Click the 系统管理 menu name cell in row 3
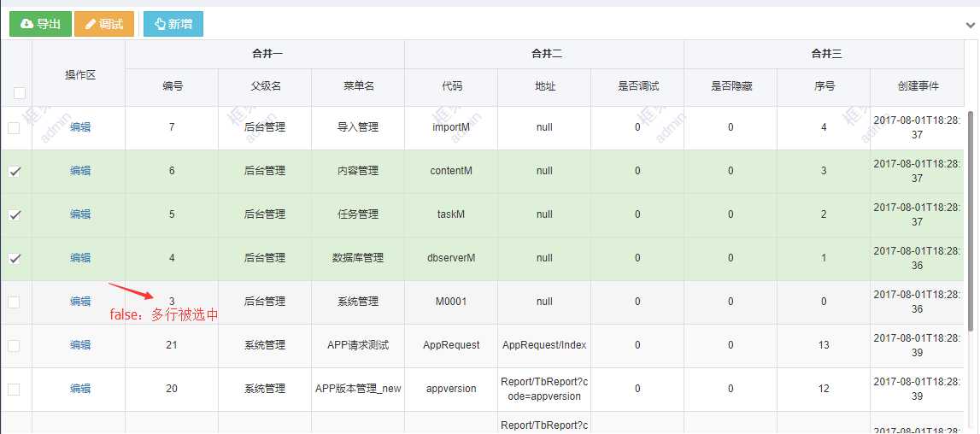 pos(358,302)
